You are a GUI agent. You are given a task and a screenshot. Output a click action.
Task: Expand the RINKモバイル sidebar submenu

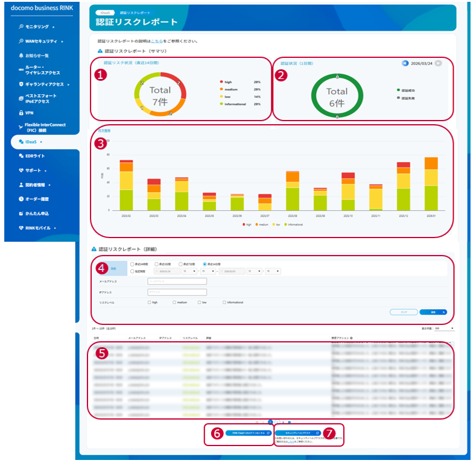[55, 228]
